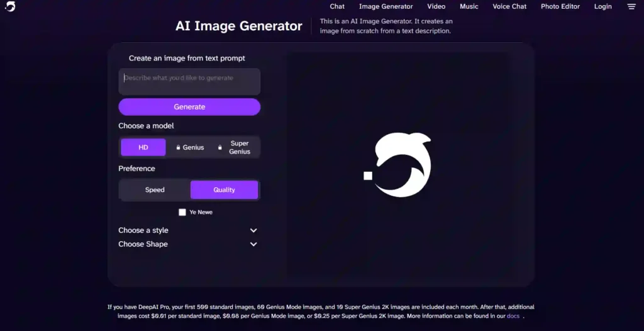Focus the image description prompt field
Screen dimensions: 644x331
coord(189,81)
